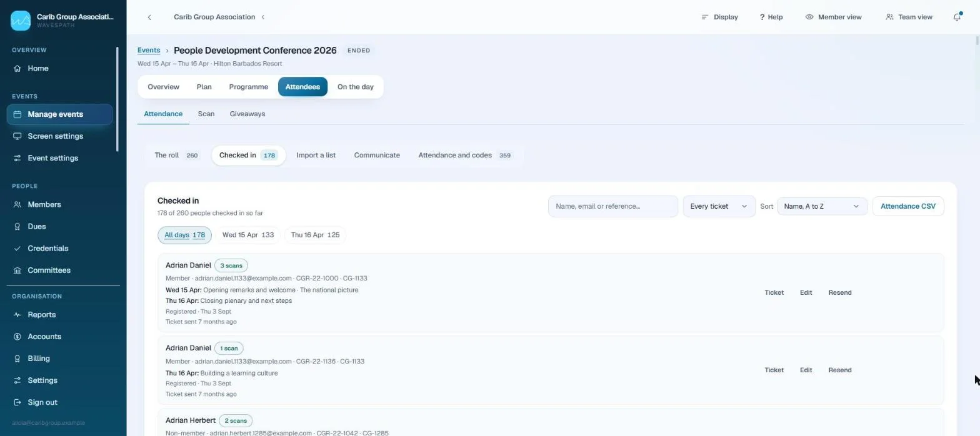The image size is (980, 436).
Task: Click the Sign out arrow icon
Action: click(17, 402)
